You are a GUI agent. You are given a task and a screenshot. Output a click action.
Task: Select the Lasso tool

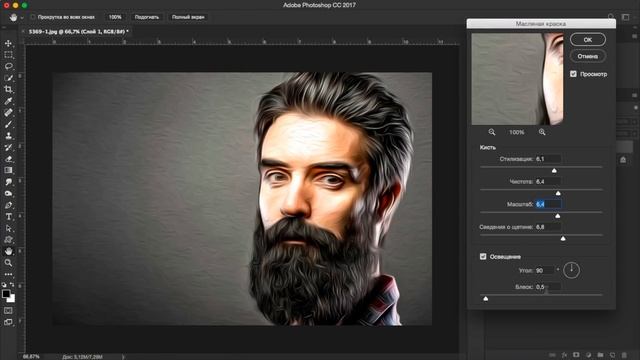click(8, 66)
